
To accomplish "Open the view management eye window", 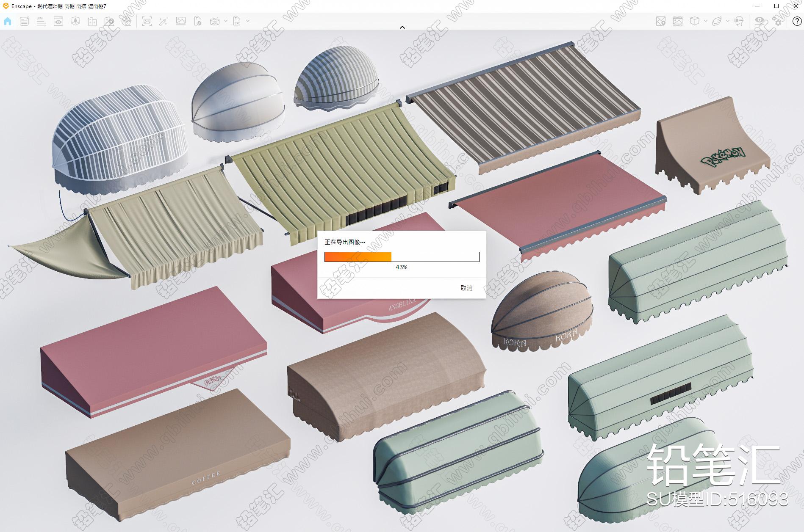I will click(58, 21).
